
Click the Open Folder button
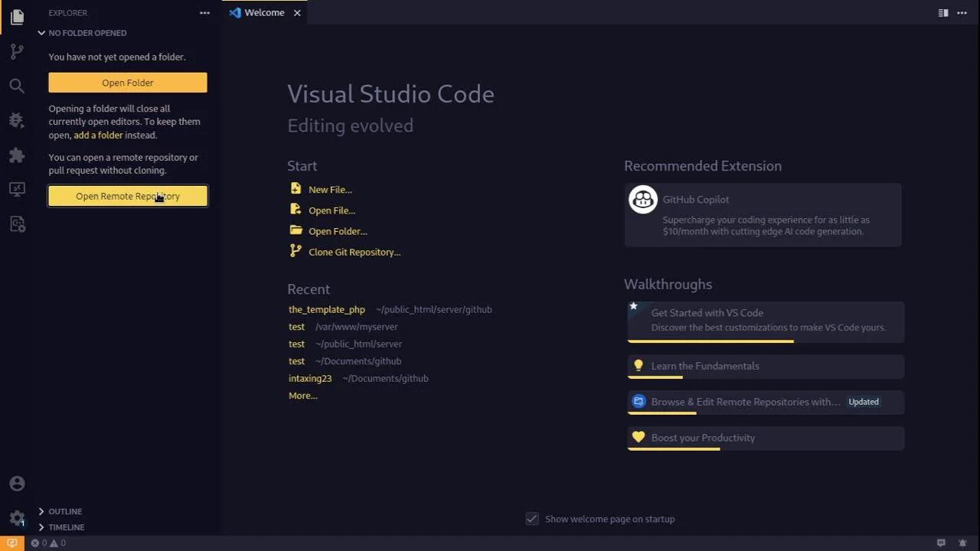[127, 82]
